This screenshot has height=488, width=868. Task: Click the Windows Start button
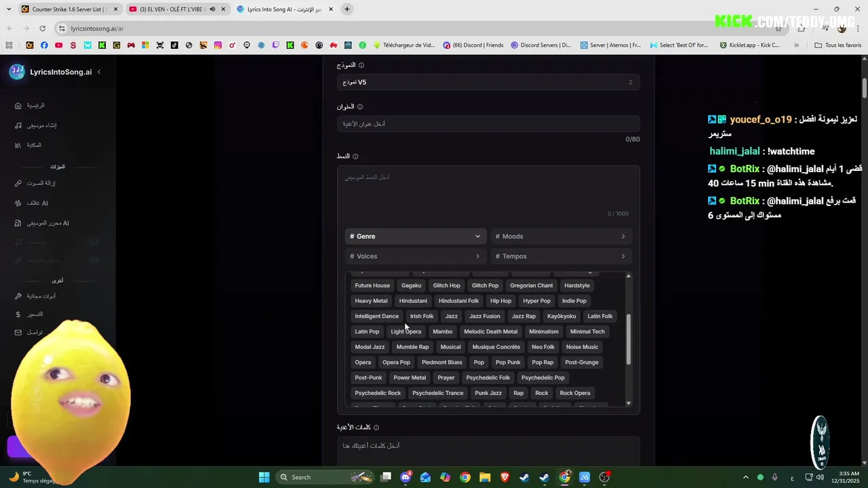click(x=264, y=477)
